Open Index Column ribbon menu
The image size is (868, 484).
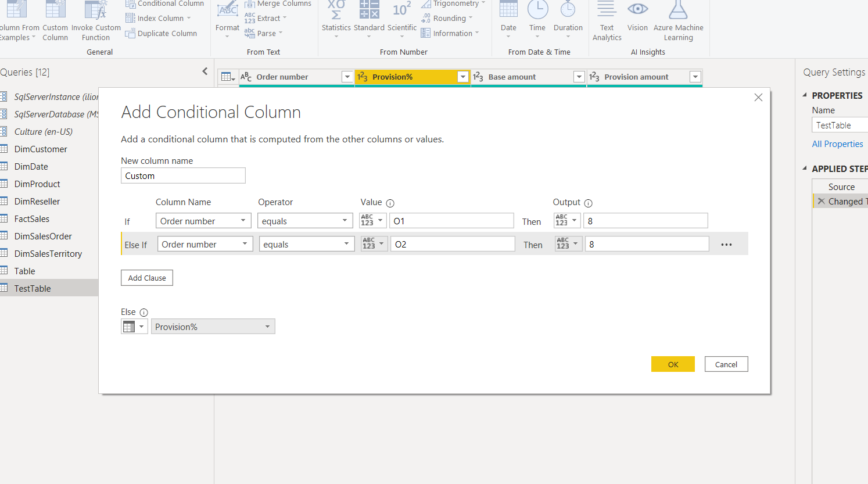pyautogui.click(x=159, y=19)
